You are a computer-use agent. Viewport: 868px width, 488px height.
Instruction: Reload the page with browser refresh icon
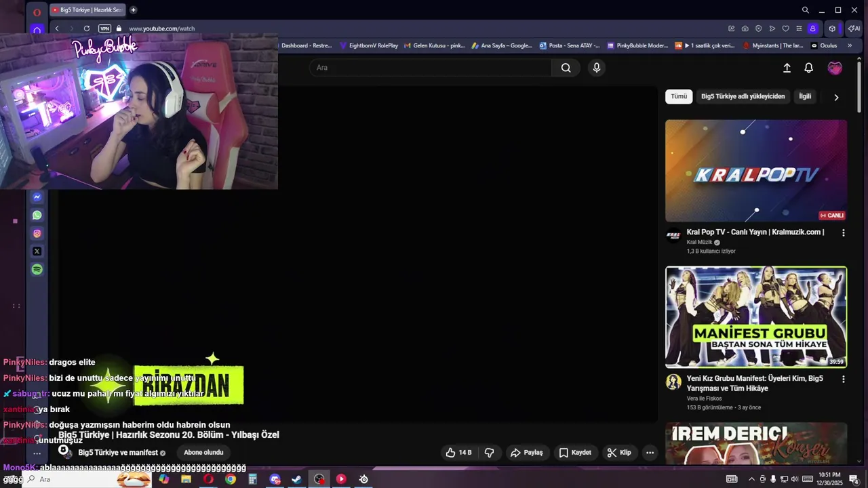click(87, 28)
